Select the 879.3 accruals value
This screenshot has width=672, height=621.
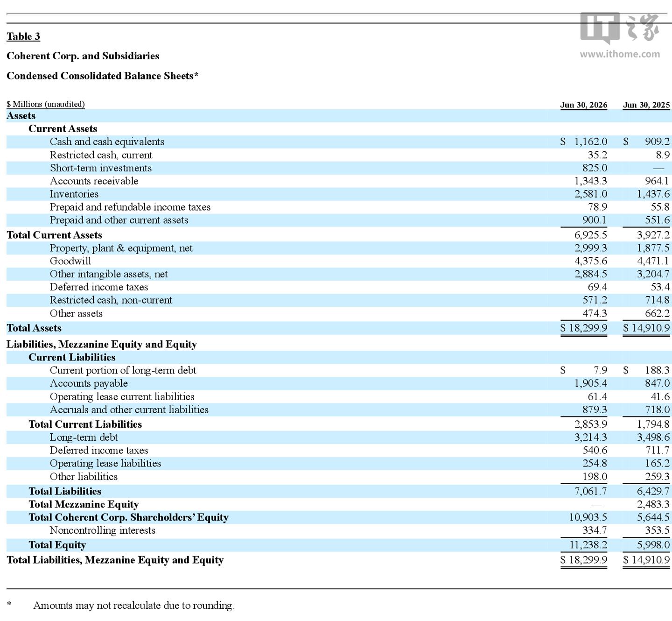tap(595, 410)
